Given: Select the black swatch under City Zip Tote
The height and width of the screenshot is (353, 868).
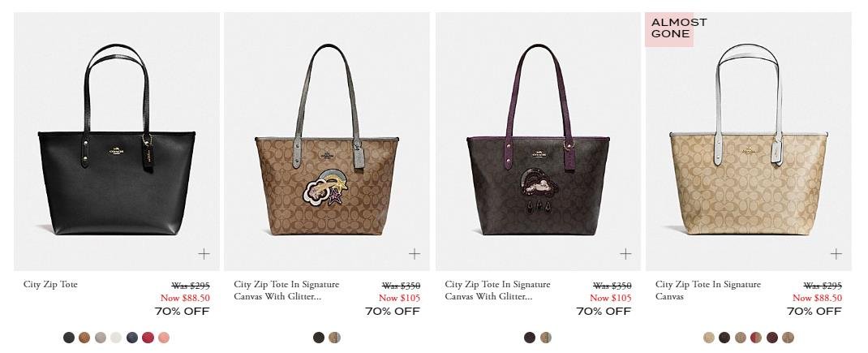Looking at the screenshot, I should click(x=69, y=338).
